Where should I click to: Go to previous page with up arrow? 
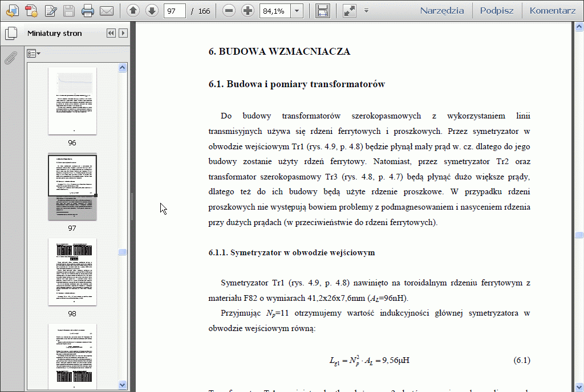click(x=133, y=10)
